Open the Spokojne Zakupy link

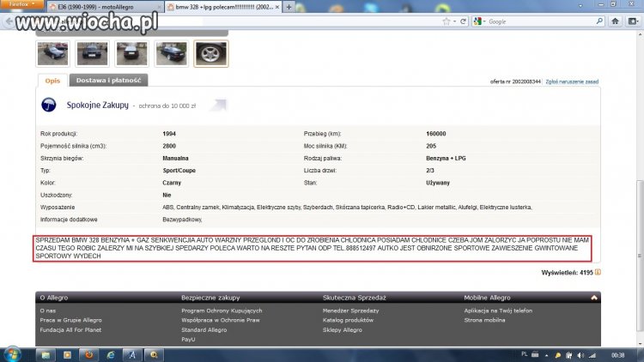pyautogui.click(x=98, y=105)
